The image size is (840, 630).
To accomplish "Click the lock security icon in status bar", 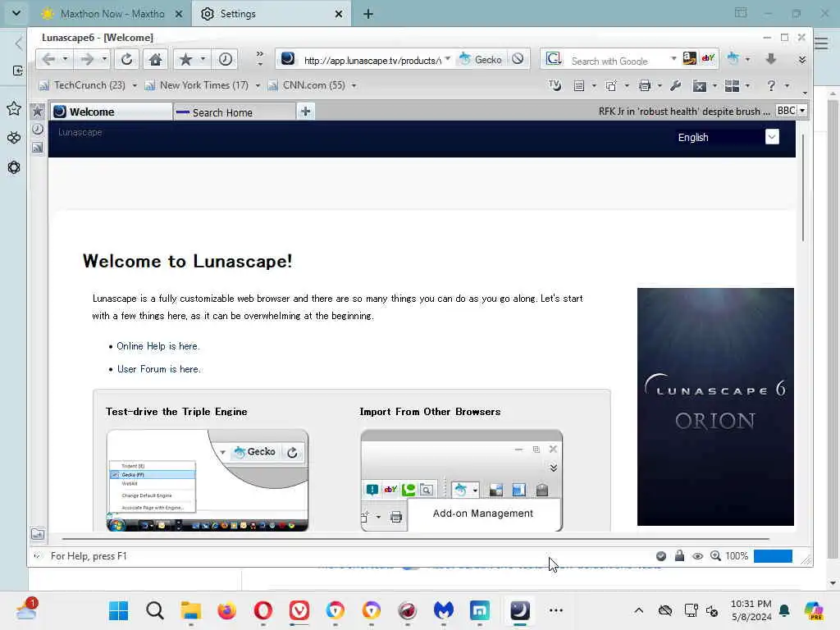I will tap(679, 555).
